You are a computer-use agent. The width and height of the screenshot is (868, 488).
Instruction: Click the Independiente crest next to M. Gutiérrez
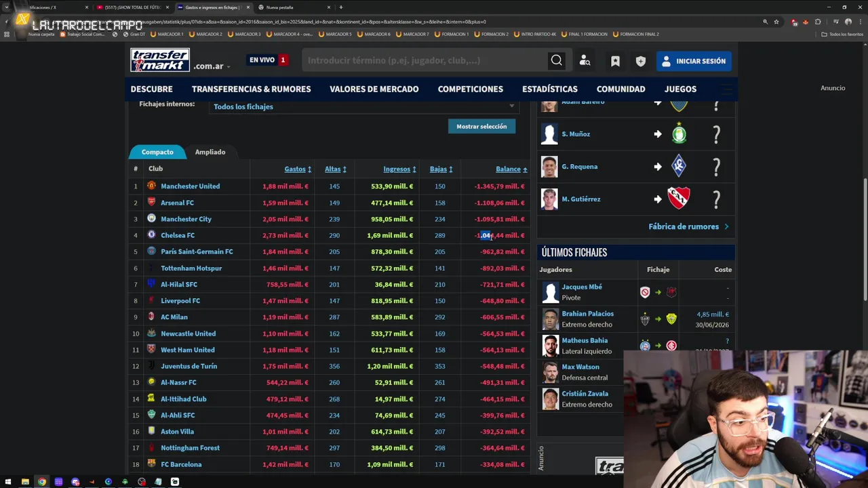click(679, 199)
